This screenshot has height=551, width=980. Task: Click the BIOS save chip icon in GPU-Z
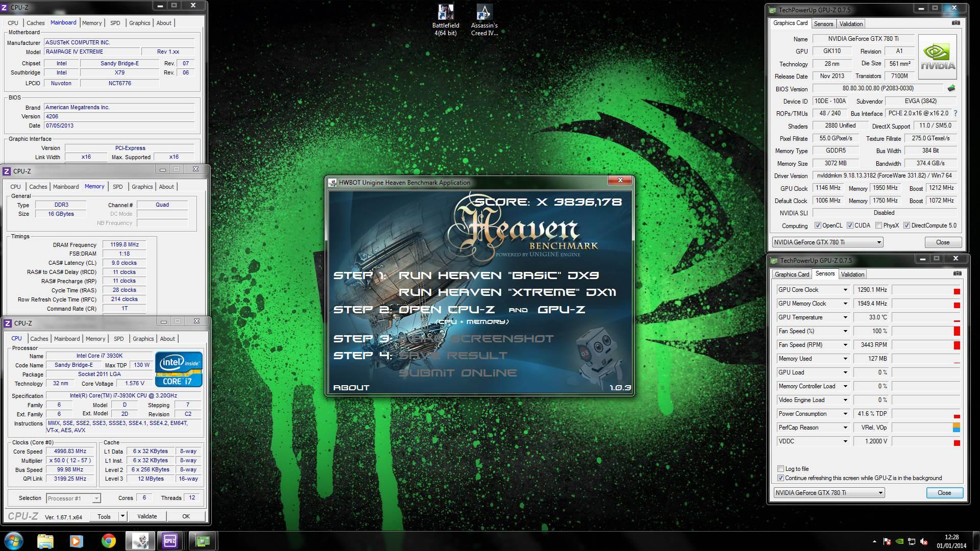click(x=951, y=88)
